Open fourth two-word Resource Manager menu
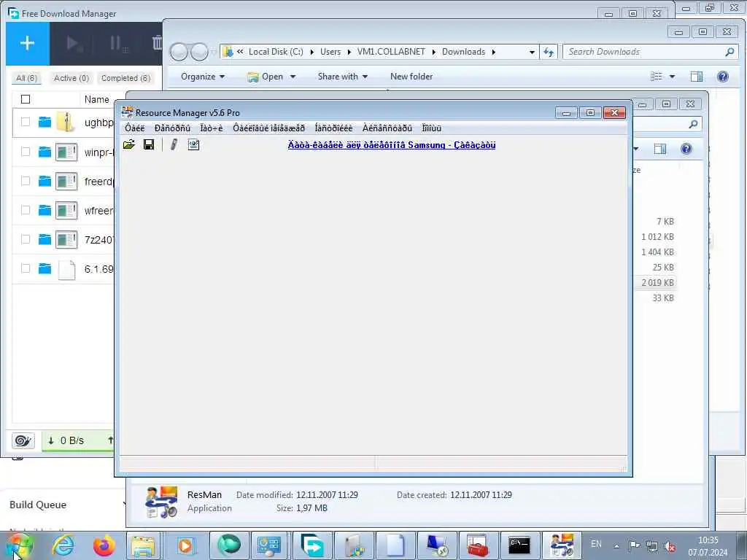747x560 pixels. [268, 128]
